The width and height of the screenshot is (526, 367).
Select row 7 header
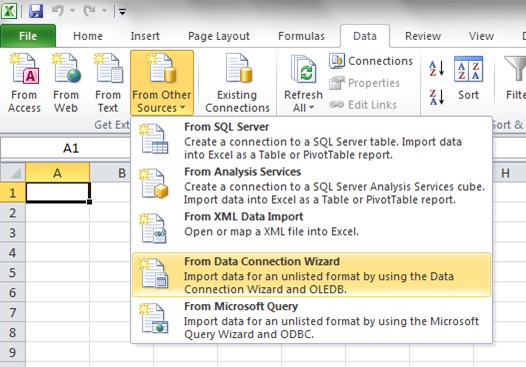click(x=12, y=312)
